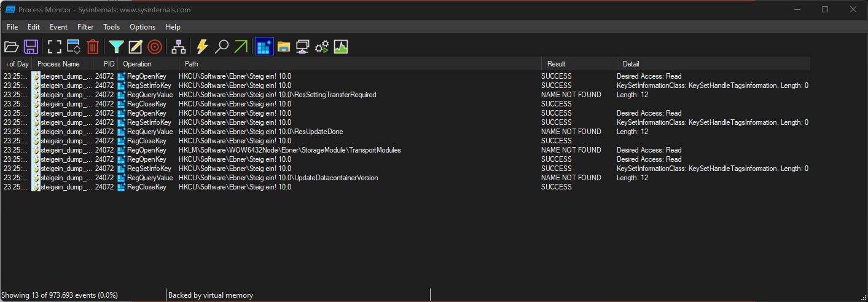The height and width of the screenshot is (302, 868).
Task: Click the Find magnifying glass icon
Action: pos(222,47)
